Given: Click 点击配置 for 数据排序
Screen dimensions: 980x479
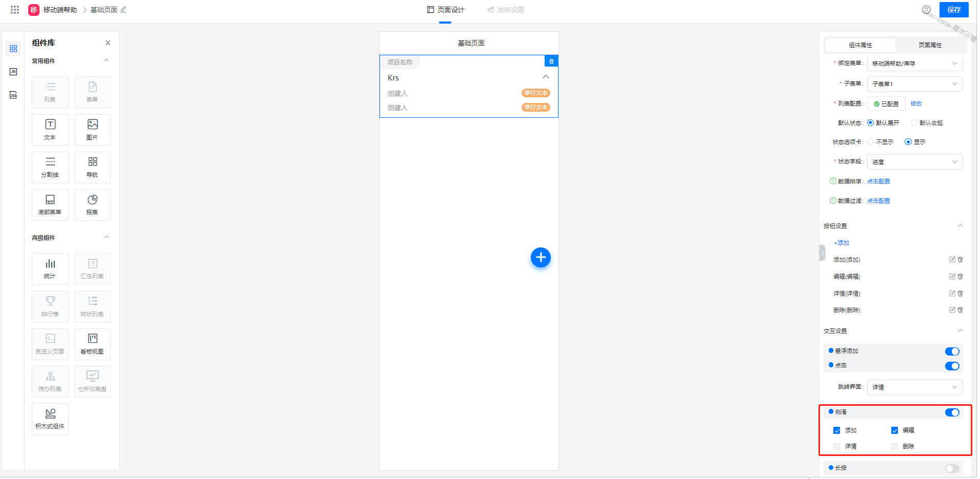Looking at the screenshot, I should (x=878, y=181).
